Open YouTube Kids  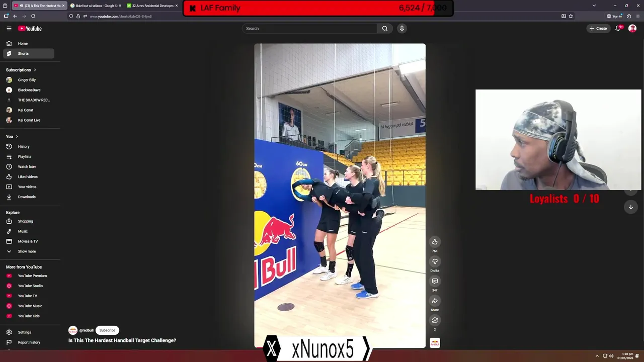pos(29,316)
